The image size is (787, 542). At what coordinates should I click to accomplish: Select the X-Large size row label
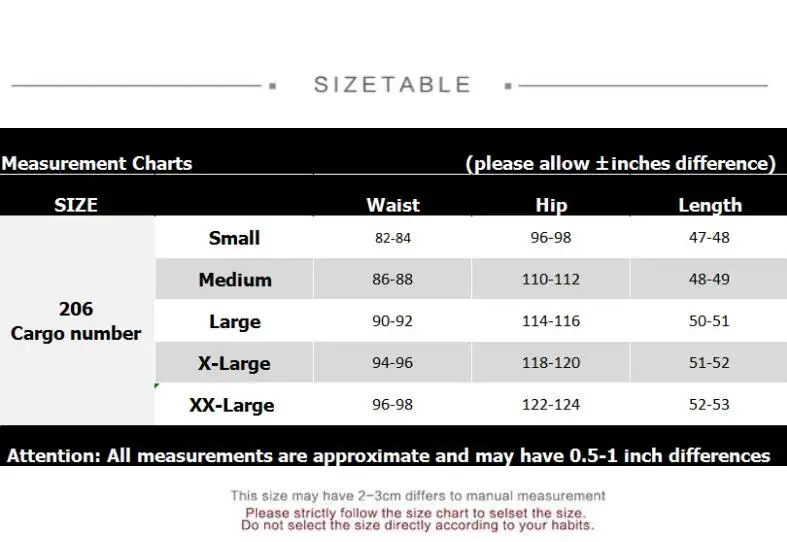(234, 363)
